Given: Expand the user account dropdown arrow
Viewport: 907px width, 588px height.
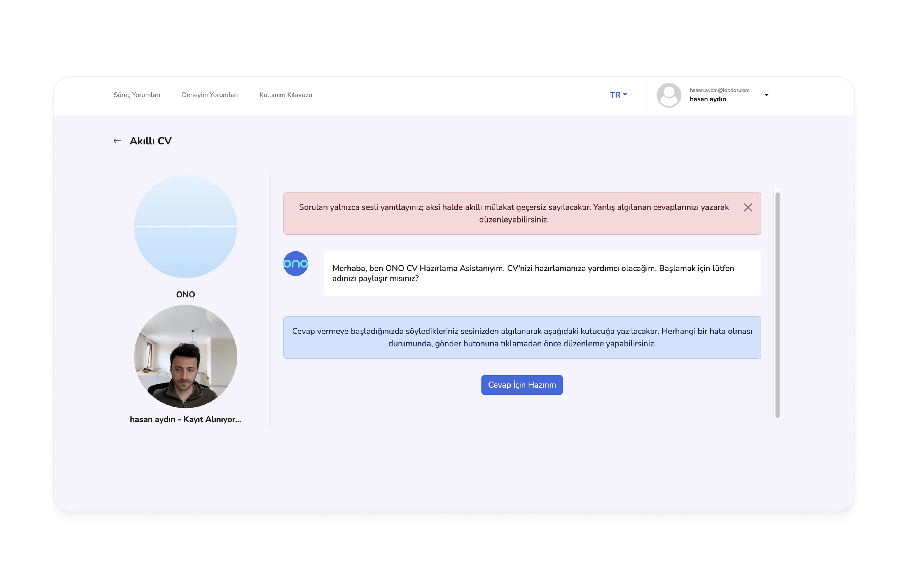Looking at the screenshot, I should click(766, 95).
